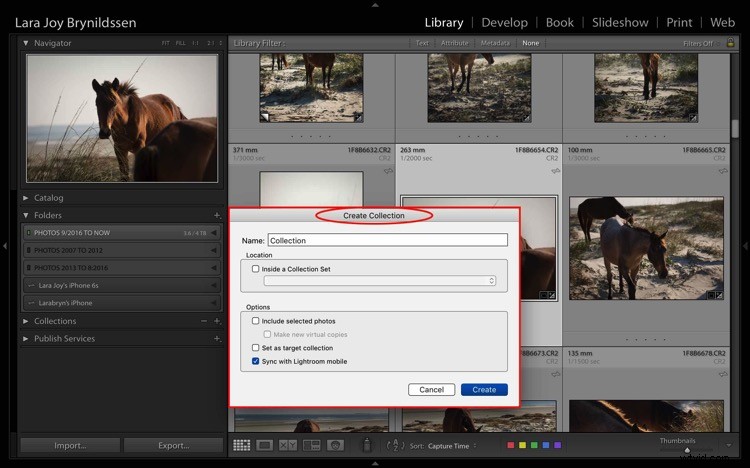Apply the blue color label

pyautogui.click(x=546, y=445)
